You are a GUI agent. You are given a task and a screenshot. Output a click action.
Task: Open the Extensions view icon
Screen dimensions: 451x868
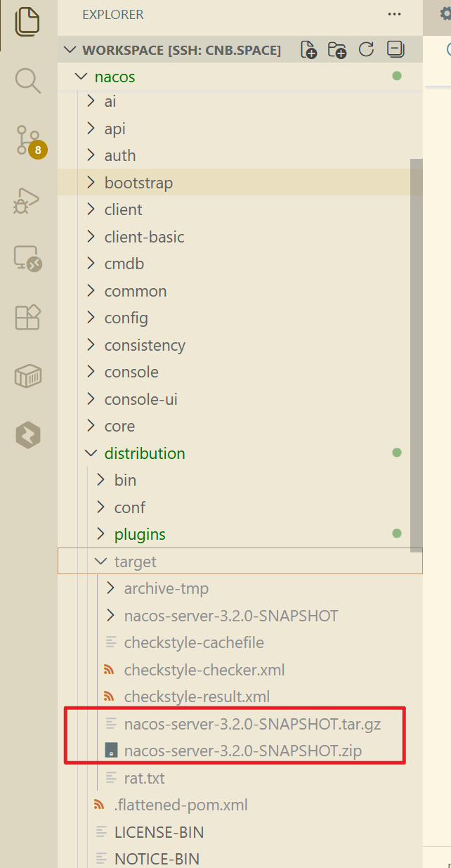(28, 318)
